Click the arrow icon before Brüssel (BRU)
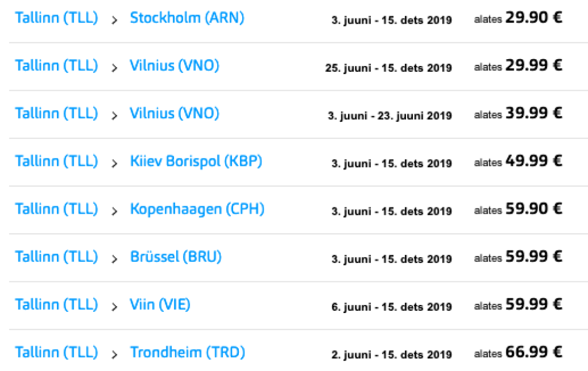 (115, 258)
